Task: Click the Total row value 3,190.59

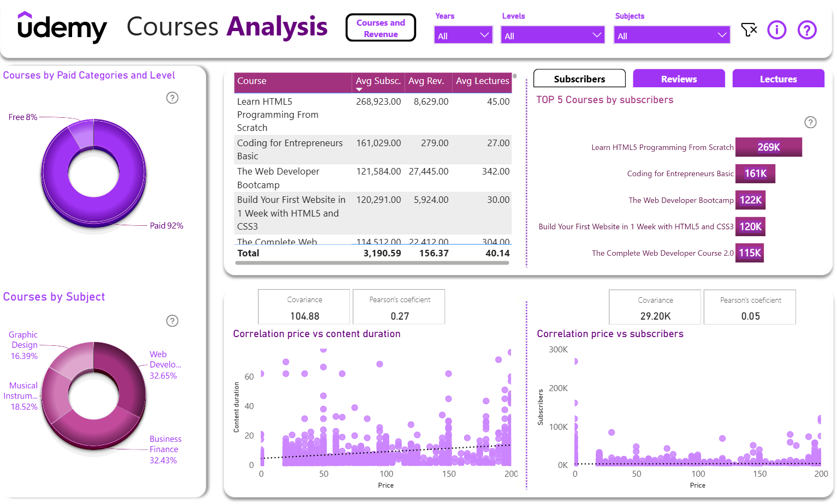Action: [x=382, y=253]
